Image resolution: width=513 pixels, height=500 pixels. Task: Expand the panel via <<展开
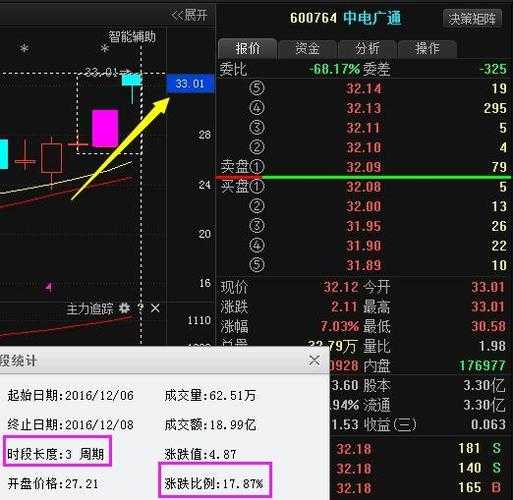coord(189,15)
